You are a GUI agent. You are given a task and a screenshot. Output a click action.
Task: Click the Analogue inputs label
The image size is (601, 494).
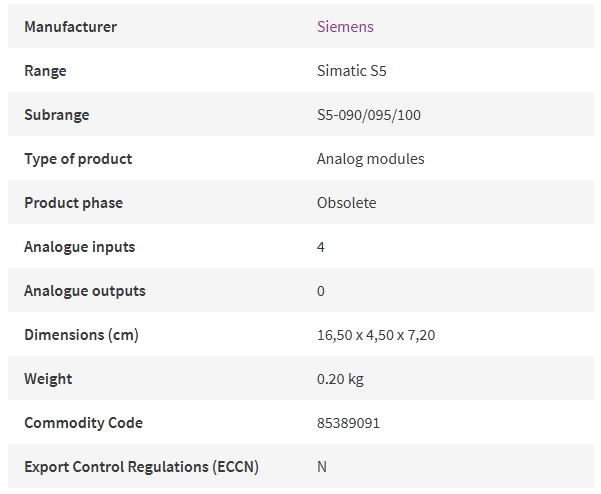pyautogui.click(x=80, y=247)
